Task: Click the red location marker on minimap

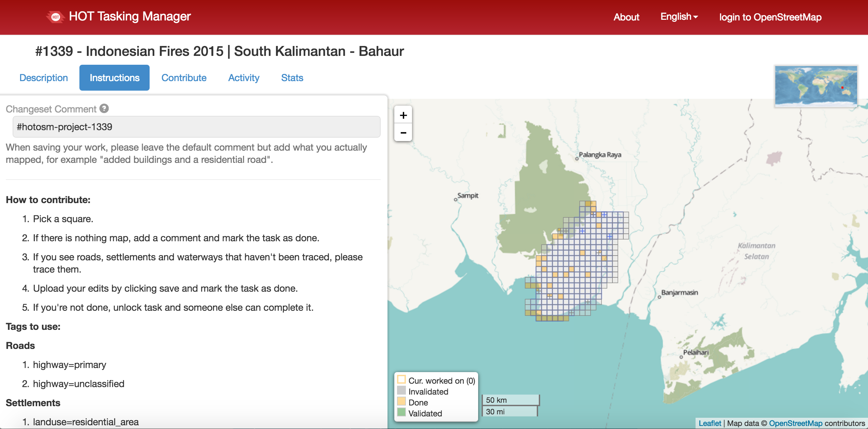Action: (x=842, y=88)
